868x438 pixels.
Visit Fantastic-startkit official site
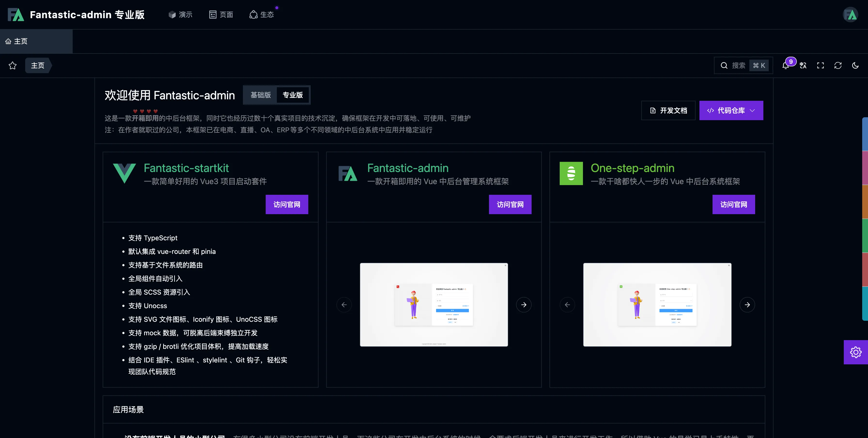[x=287, y=204]
